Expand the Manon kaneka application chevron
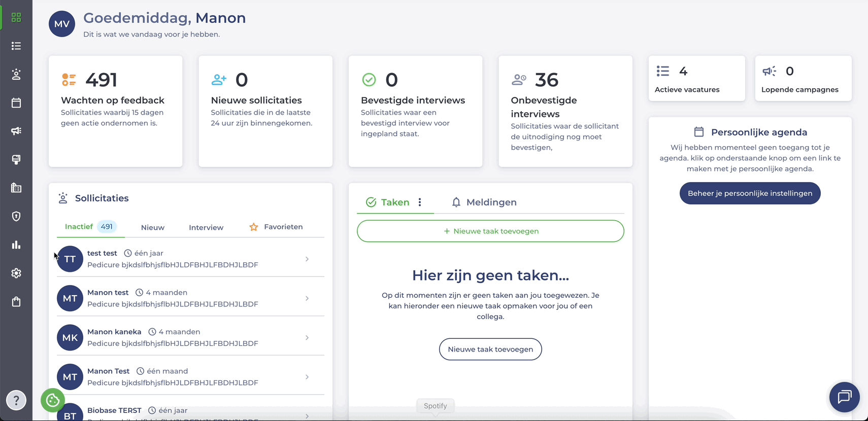Image resolution: width=868 pixels, height=421 pixels. tap(307, 338)
